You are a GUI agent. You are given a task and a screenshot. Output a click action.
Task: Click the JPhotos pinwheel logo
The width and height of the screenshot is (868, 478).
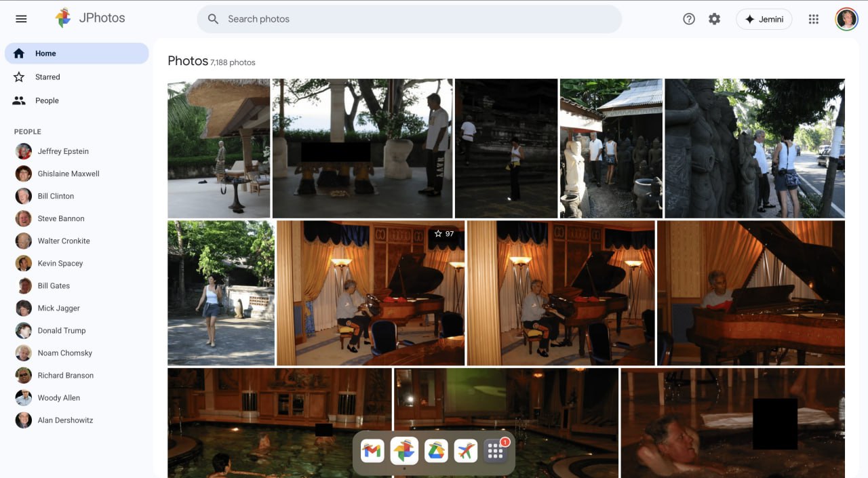[x=63, y=18]
